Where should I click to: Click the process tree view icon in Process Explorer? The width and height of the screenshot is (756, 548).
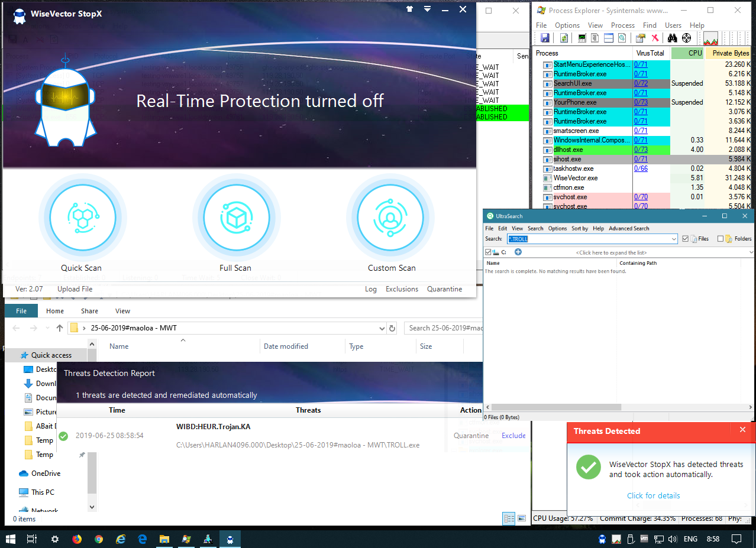point(595,38)
